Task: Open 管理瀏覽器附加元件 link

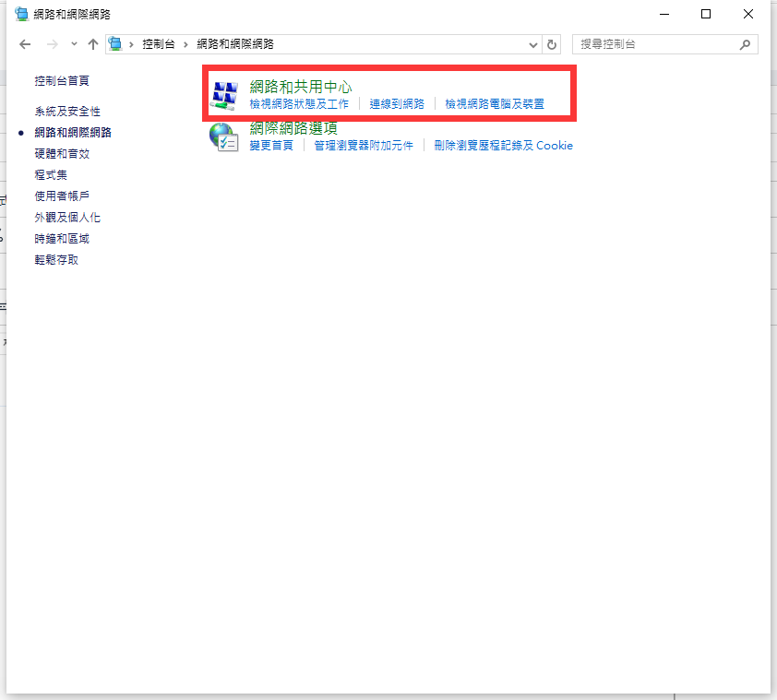Action: pyautogui.click(x=364, y=146)
